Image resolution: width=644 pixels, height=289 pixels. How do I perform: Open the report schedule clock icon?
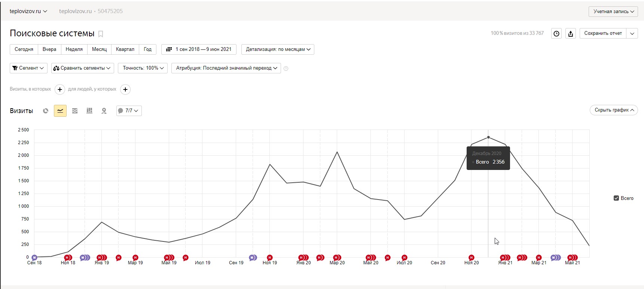point(556,34)
